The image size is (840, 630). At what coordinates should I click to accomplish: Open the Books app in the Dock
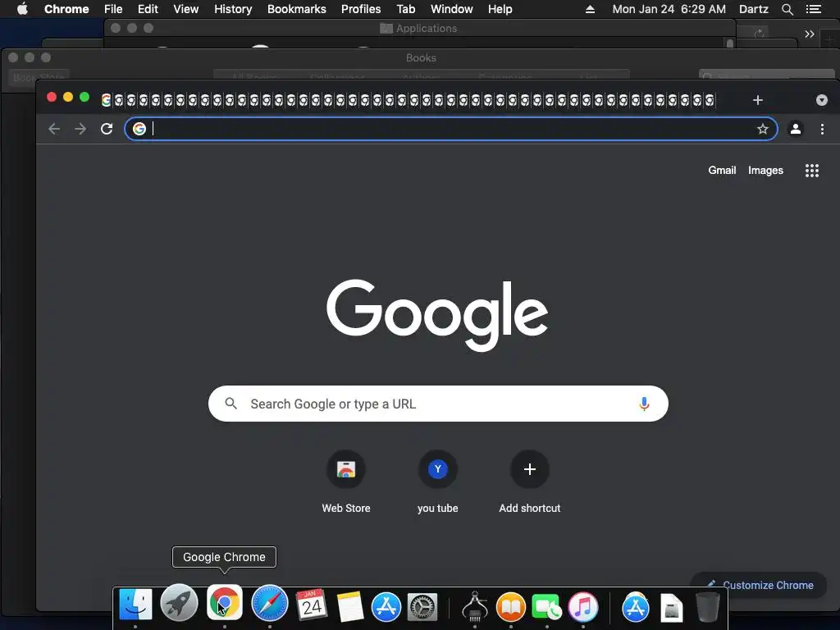coord(510,606)
